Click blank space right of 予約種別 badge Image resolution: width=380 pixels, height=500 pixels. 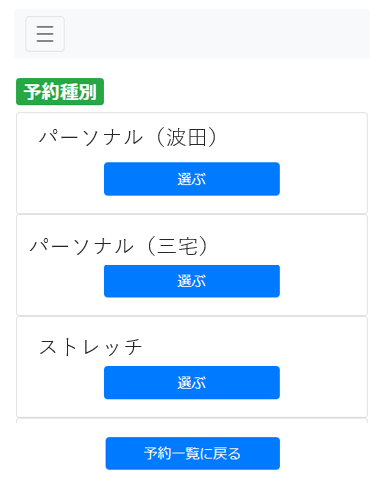point(235,92)
